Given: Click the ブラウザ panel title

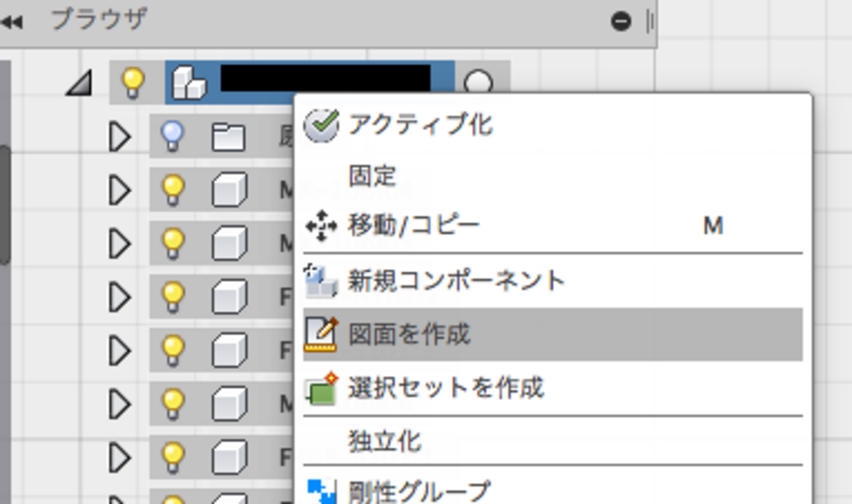Looking at the screenshot, I should click(100, 20).
